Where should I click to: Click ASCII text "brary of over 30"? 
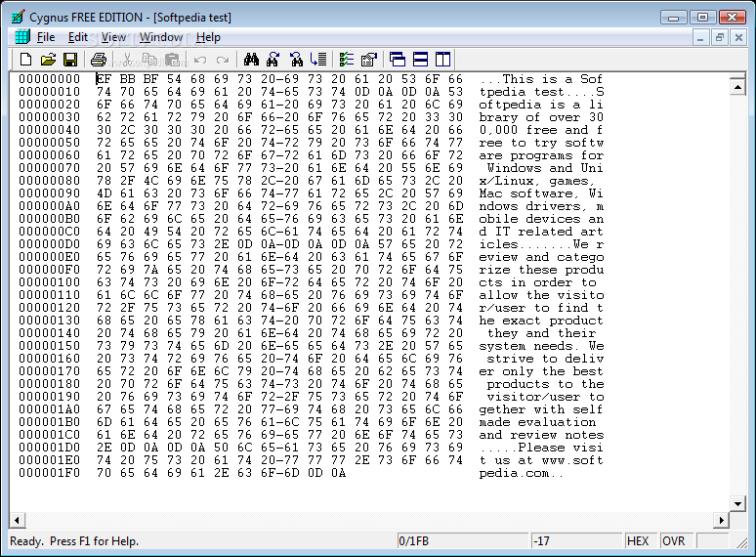pyautogui.click(x=541, y=117)
